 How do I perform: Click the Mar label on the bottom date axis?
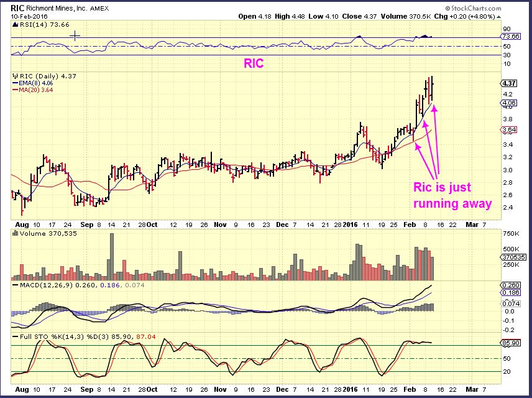tap(472, 389)
